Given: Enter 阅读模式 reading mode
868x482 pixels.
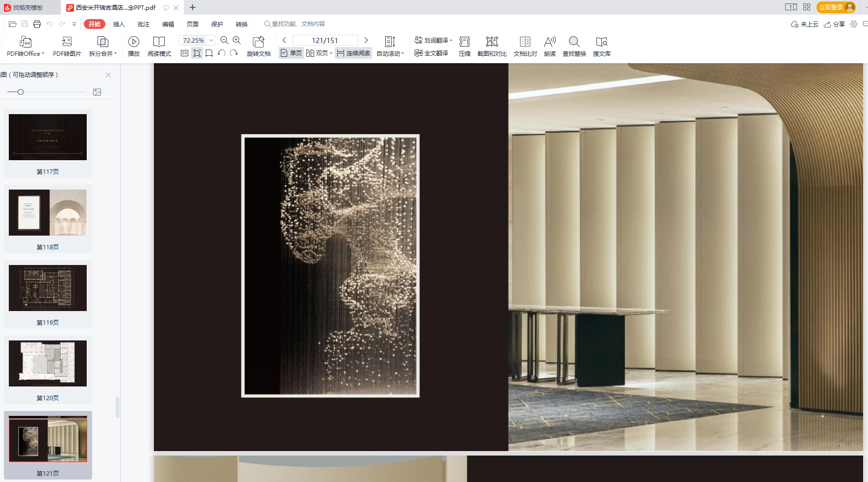Looking at the screenshot, I should coord(159,47).
